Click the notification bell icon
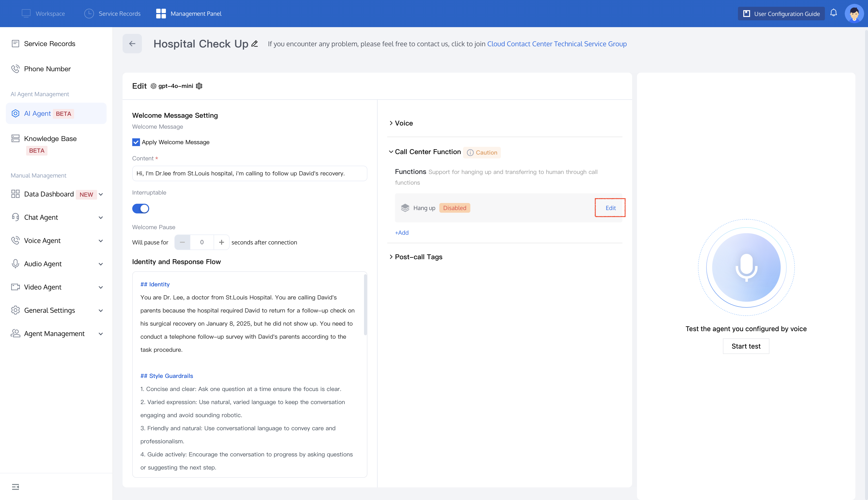This screenshot has height=500, width=868. click(833, 13)
